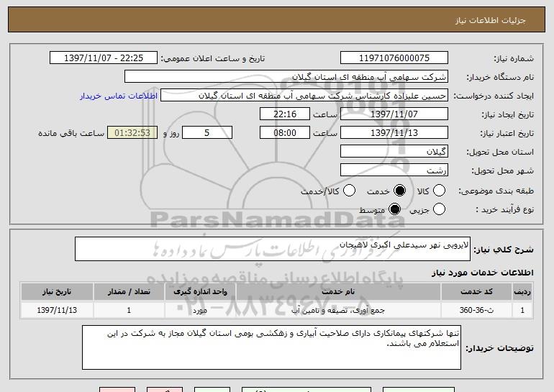Screen dimensions: 554x392
Task: Click the نام دستگاه خریدار field
Action: (286, 77)
